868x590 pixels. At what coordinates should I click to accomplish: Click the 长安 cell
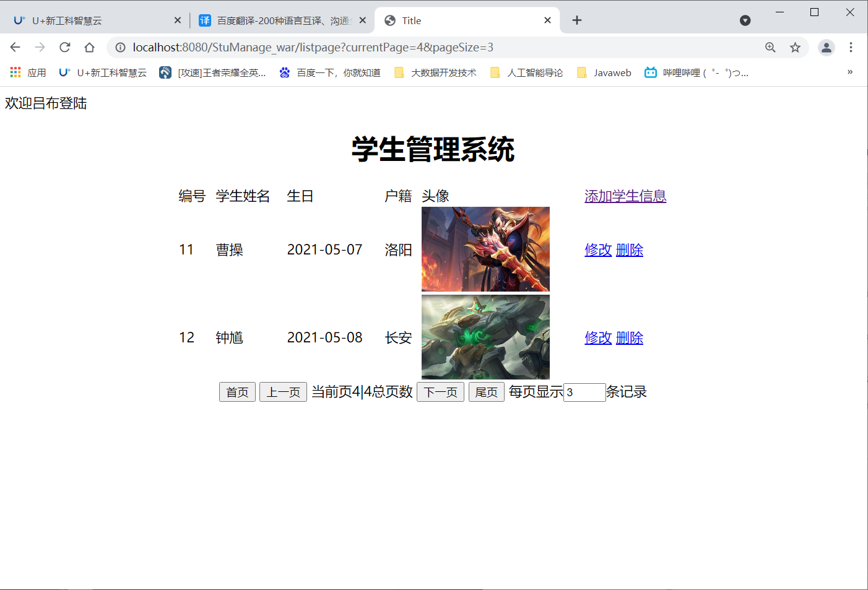[x=398, y=338]
